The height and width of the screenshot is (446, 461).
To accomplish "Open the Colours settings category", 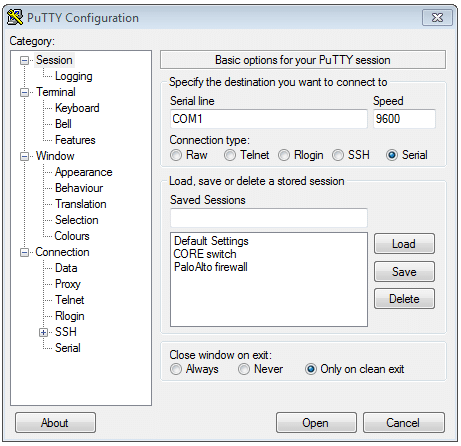I will pos(72,236).
